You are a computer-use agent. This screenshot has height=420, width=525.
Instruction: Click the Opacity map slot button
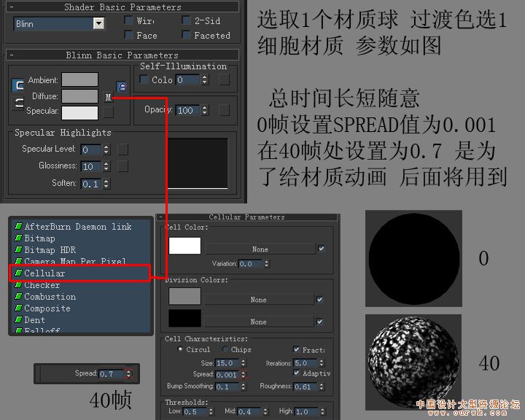224,110
